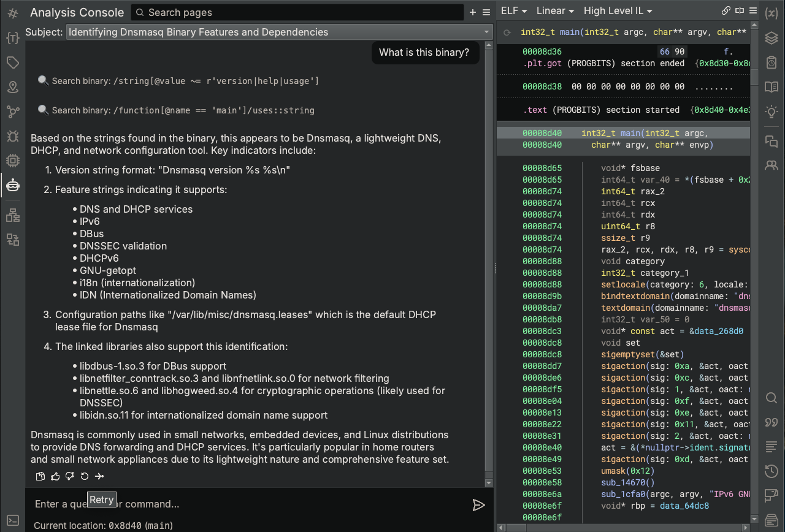785x532 pixels.
Task: Click the bindtextdomain call line
Action: click(x=675, y=296)
